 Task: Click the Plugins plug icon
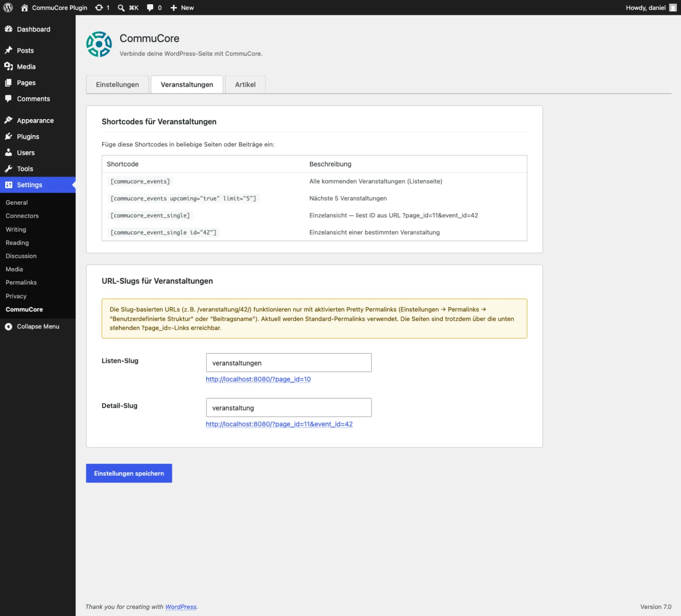9,137
